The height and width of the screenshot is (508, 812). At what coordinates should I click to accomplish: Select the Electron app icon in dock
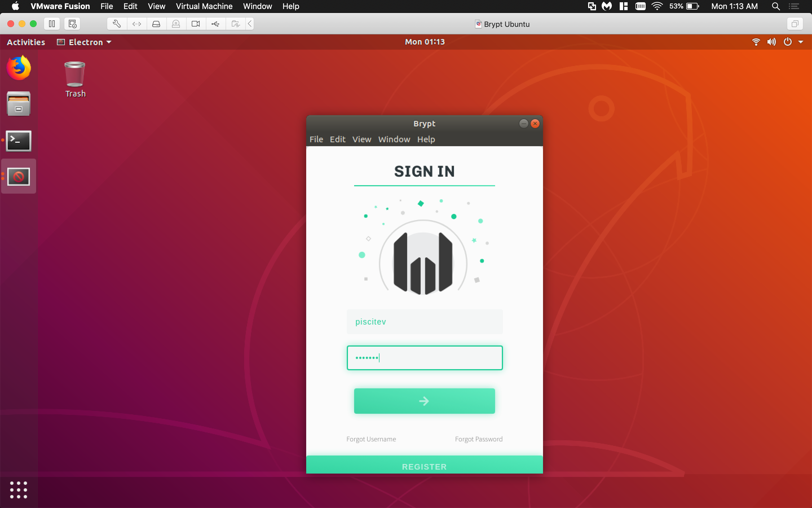pos(18,176)
